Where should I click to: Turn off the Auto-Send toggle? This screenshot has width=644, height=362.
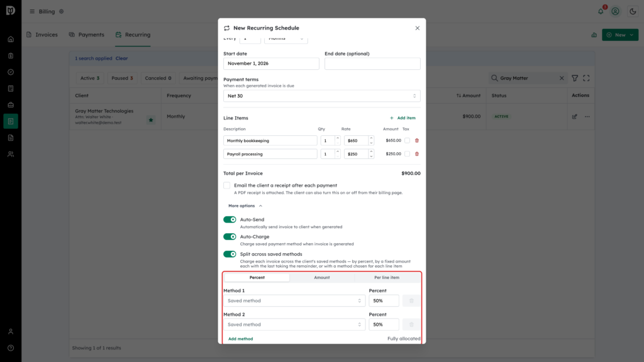[x=230, y=219]
